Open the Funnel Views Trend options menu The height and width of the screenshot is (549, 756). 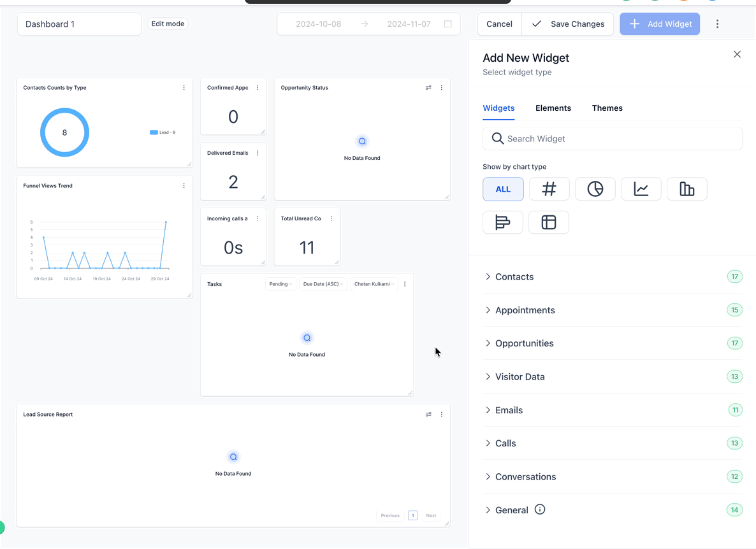point(184,185)
